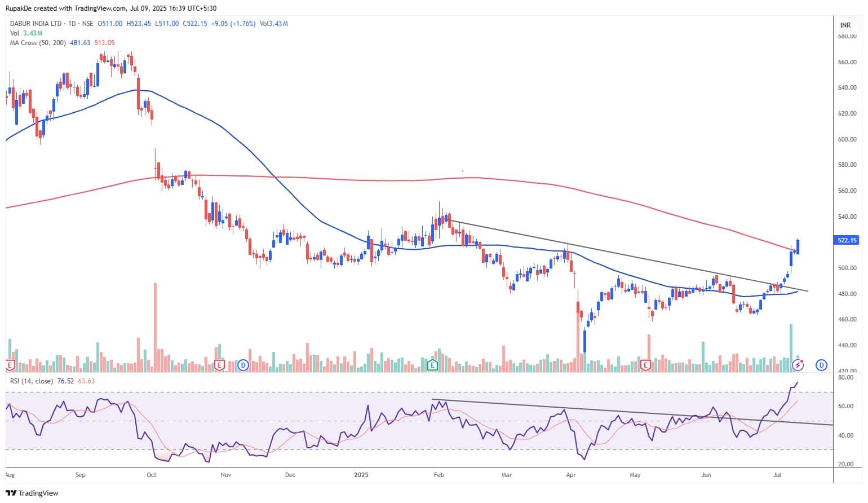Open the INR currency selector

coord(845,25)
